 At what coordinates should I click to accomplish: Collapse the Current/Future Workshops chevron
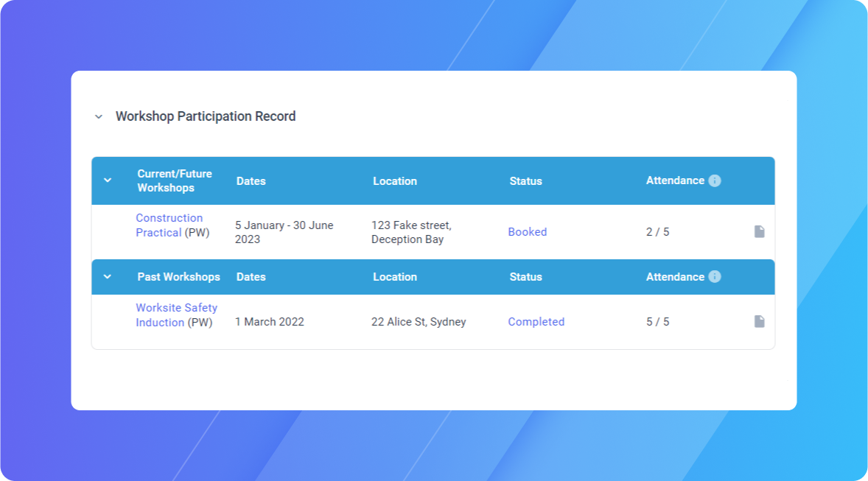click(108, 180)
